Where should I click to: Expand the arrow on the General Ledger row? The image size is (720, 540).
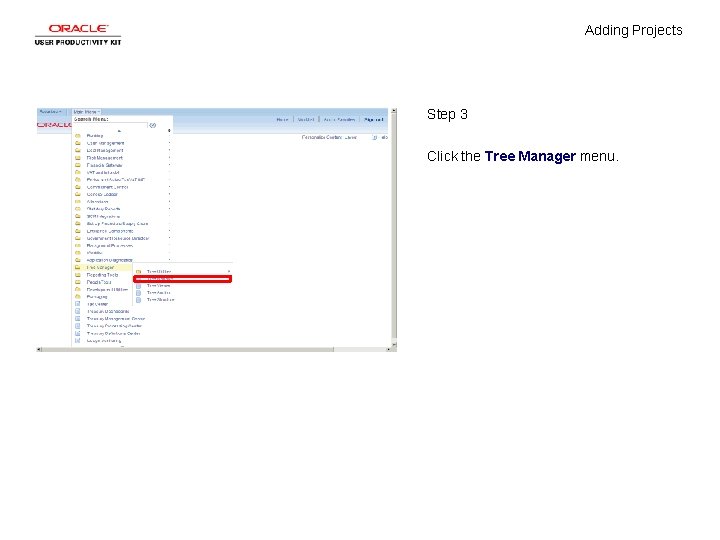[169, 194]
